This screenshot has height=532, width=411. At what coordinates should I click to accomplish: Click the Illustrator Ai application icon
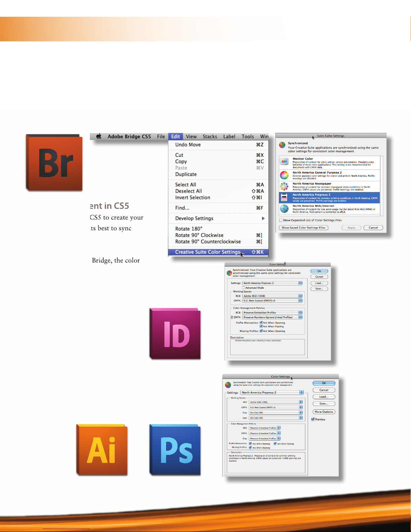(102, 450)
